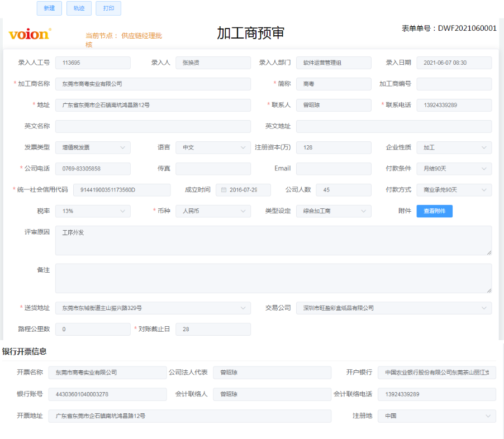The image size is (504, 439).
Task: Expand the 付款方式 dropdown
Action: pos(454,190)
